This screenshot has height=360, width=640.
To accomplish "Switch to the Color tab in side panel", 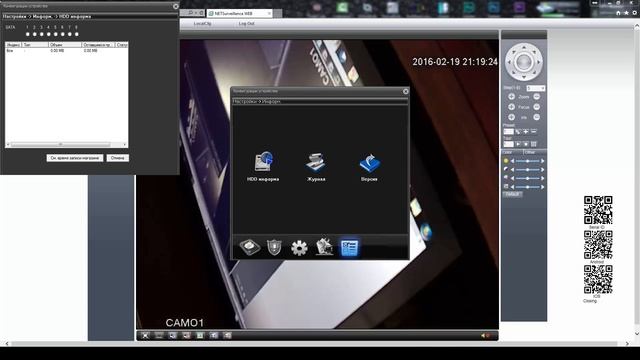I will (x=512, y=152).
